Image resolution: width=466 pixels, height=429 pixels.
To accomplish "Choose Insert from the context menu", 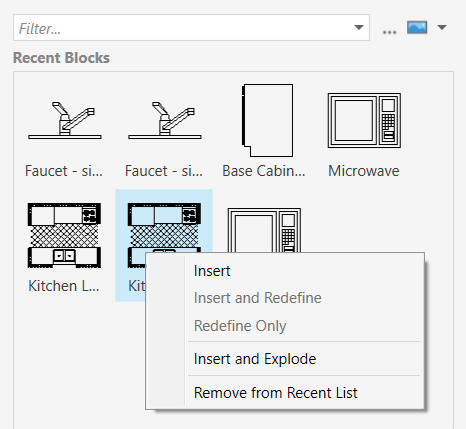I will 212,271.
